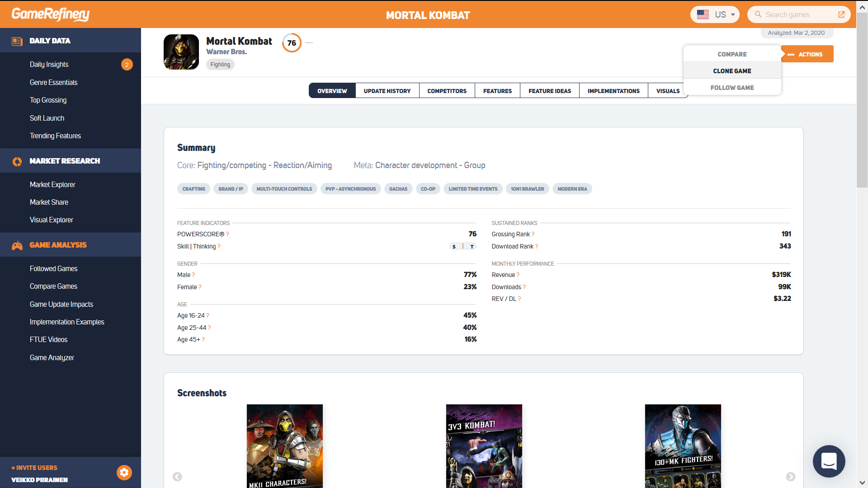Choose Clone Game from the actions menu
The width and height of the screenshot is (868, 488).
pos(732,71)
